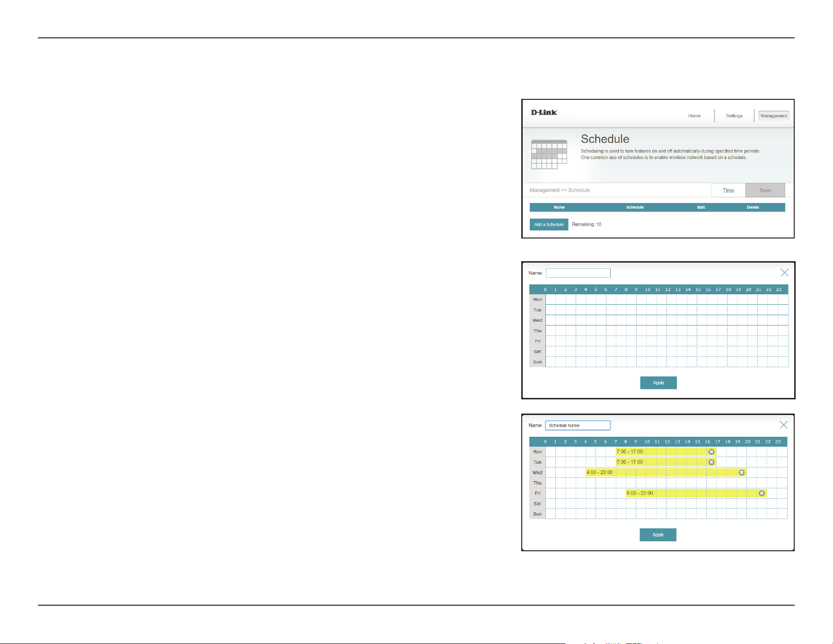Click the Mon row label in empty grid
This screenshot has height=644, width=833.
pos(537,300)
